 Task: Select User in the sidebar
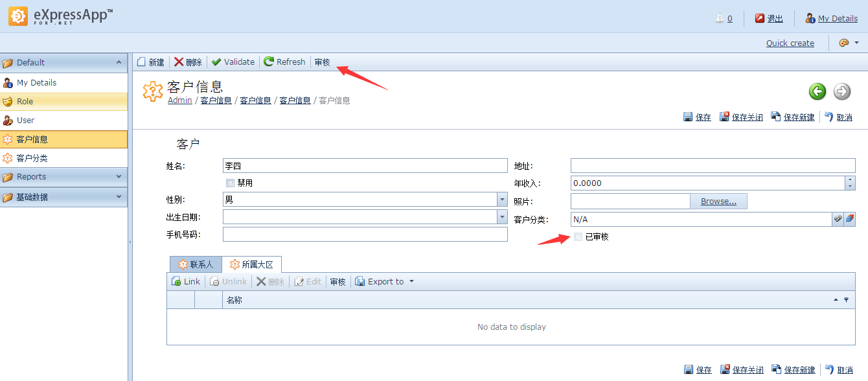point(63,120)
